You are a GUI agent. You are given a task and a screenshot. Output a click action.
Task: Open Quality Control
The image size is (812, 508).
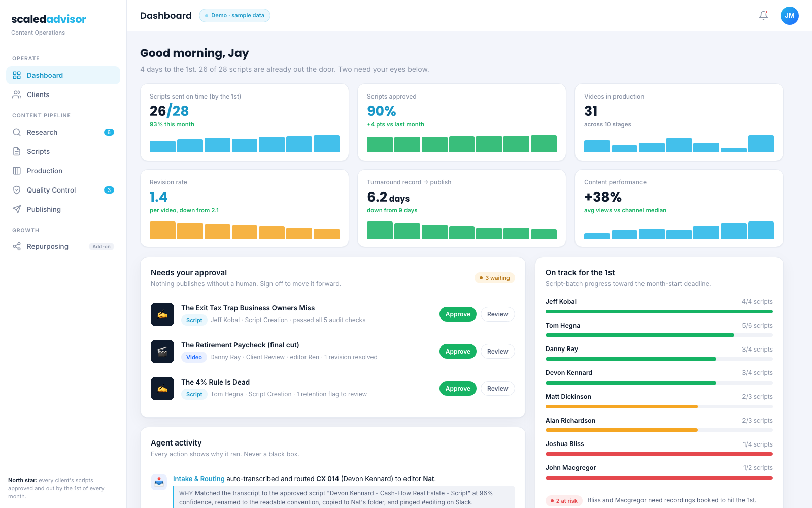(x=63, y=190)
